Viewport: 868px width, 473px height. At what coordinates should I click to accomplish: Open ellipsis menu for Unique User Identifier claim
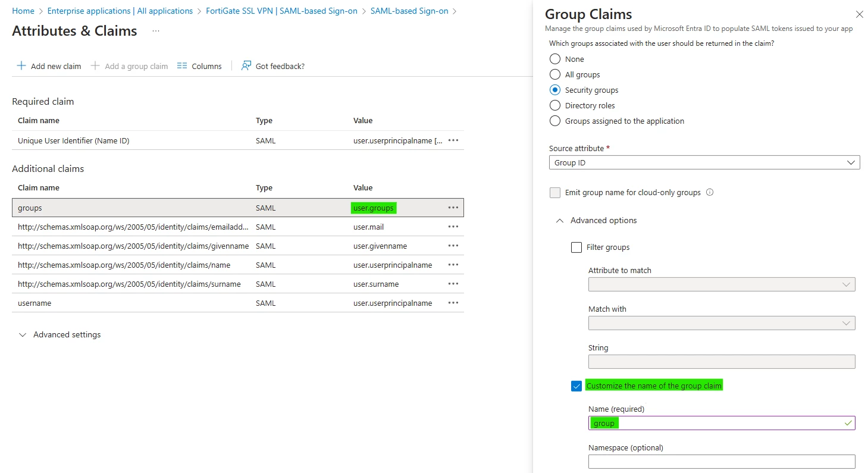pos(453,140)
